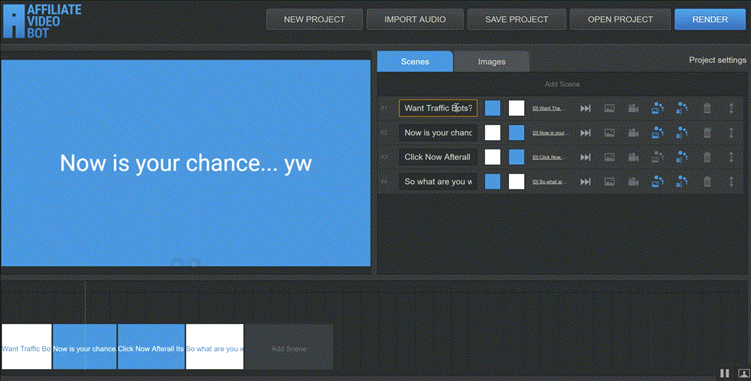Click the skip-forward icon in the Want Traffic Bots row

pos(585,108)
